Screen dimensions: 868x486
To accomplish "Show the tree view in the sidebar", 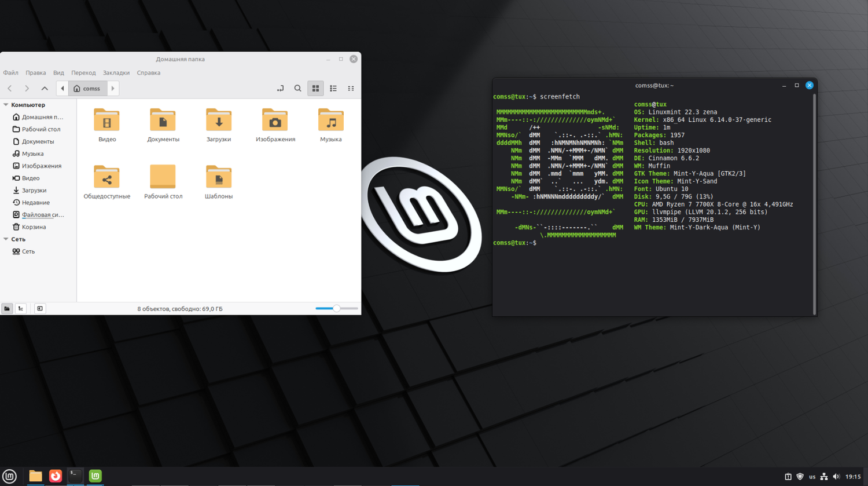I will pyautogui.click(x=21, y=309).
